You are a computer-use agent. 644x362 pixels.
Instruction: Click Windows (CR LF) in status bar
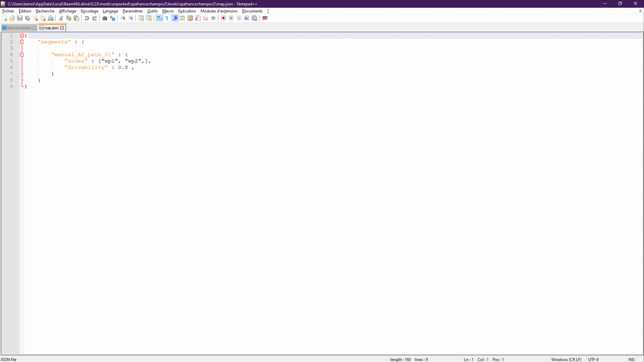click(x=566, y=359)
